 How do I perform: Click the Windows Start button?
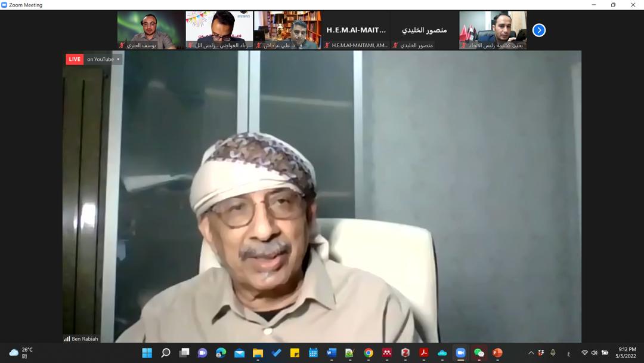pos(147,353)
